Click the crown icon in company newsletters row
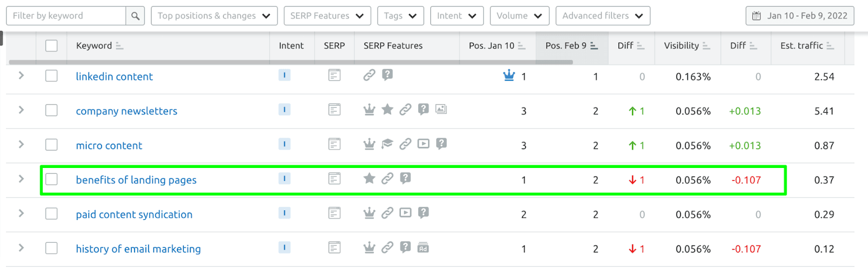 tap(369, 110)
